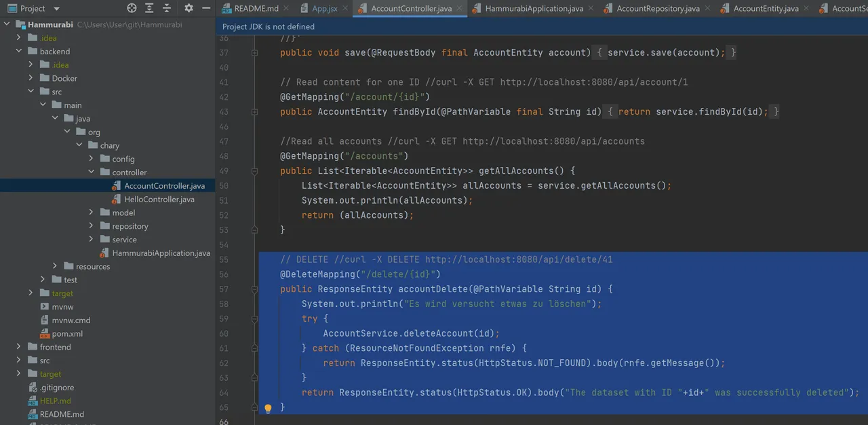Open the Project panel settings gear
The height and width of the screenshot is (425, 868).
tap(189, 8)
